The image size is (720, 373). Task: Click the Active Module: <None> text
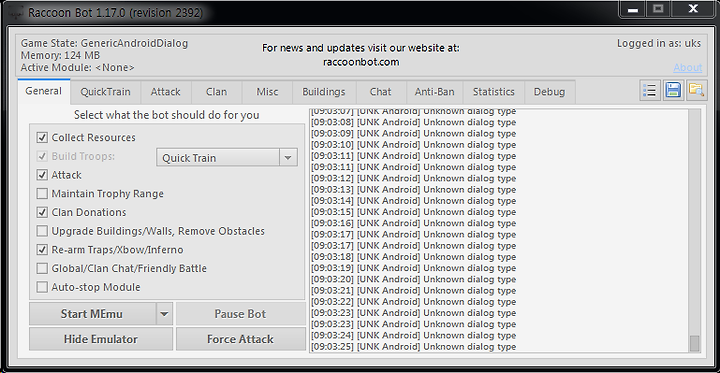78,68
